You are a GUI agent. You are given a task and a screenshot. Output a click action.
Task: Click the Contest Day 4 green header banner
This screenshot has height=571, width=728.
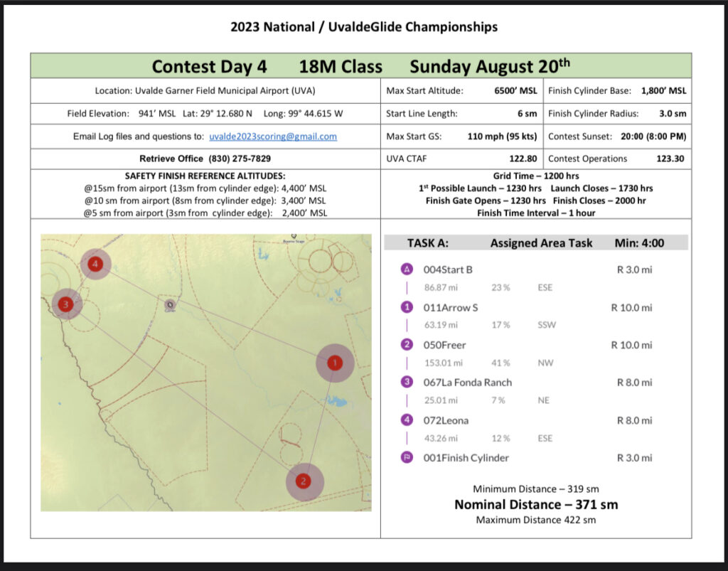coord(360,66)
